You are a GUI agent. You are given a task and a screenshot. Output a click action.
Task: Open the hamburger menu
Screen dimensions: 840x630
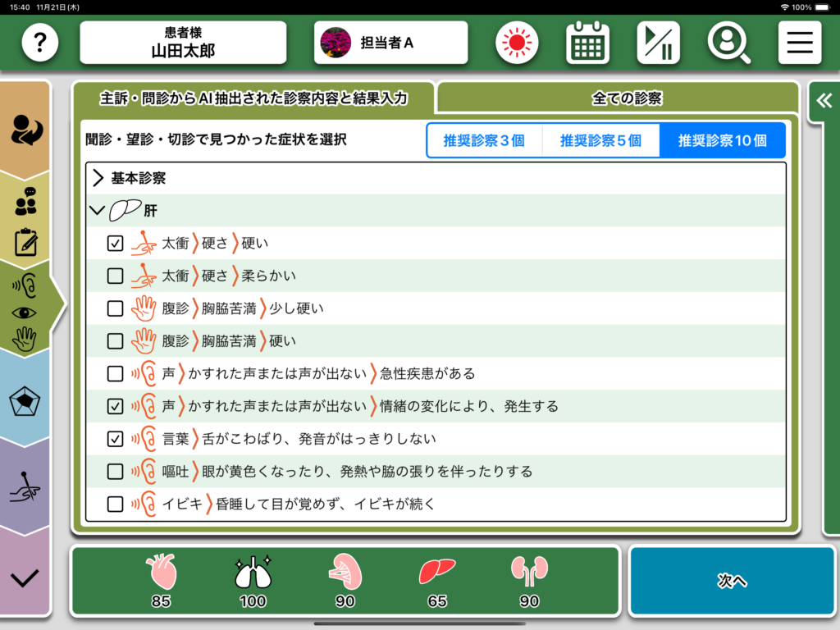click(800, 43)
